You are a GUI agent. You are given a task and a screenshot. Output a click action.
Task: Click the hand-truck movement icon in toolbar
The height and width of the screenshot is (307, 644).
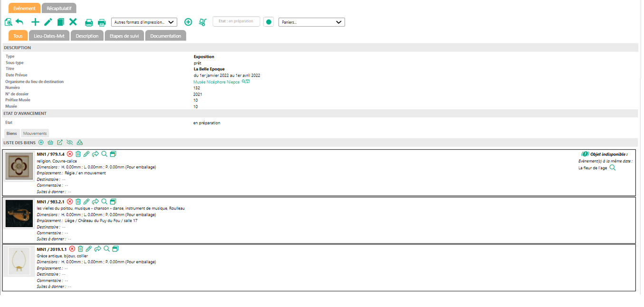(x=202, y=22)
